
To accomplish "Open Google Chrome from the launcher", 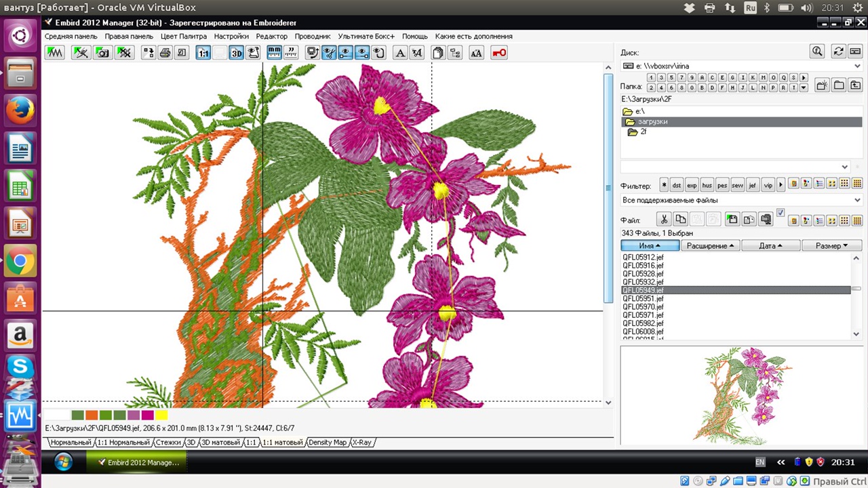I will [20, 261].
